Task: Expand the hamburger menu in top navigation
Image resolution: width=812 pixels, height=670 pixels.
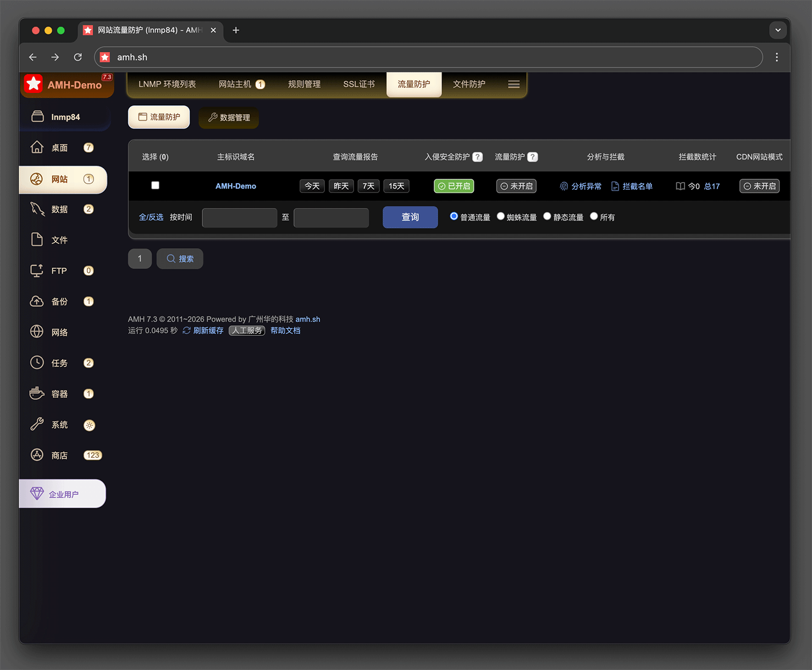Action: [513, 84]
